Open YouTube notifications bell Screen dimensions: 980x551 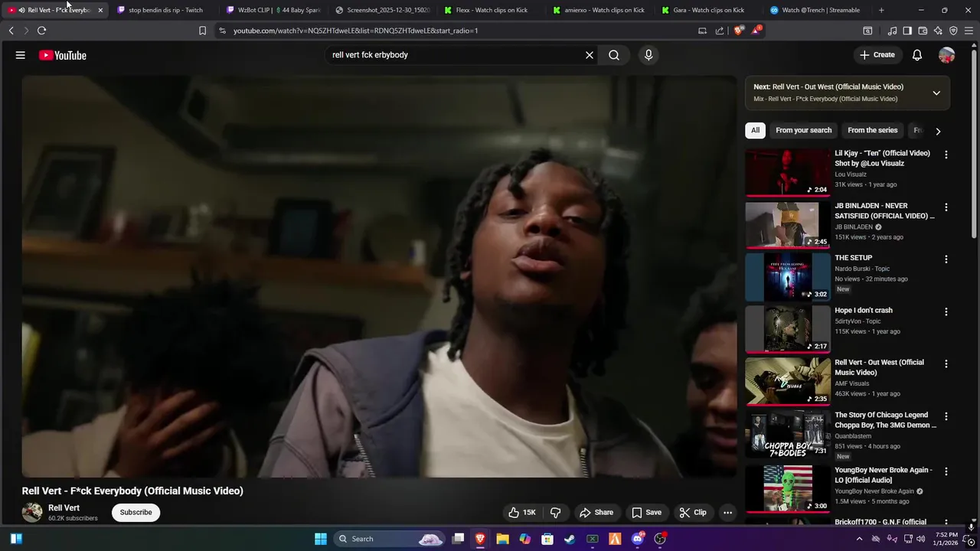[917, 55]
